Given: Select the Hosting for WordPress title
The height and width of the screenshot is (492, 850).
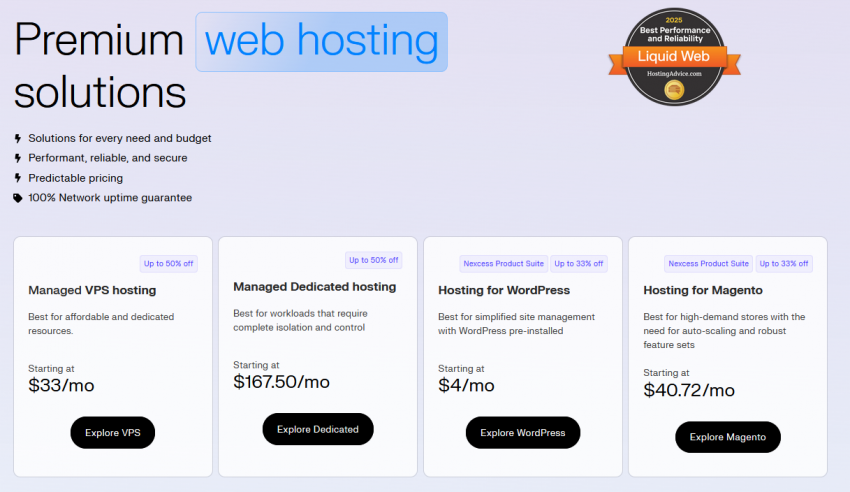Looking at the screenshot, I should [x=504, y=291].
